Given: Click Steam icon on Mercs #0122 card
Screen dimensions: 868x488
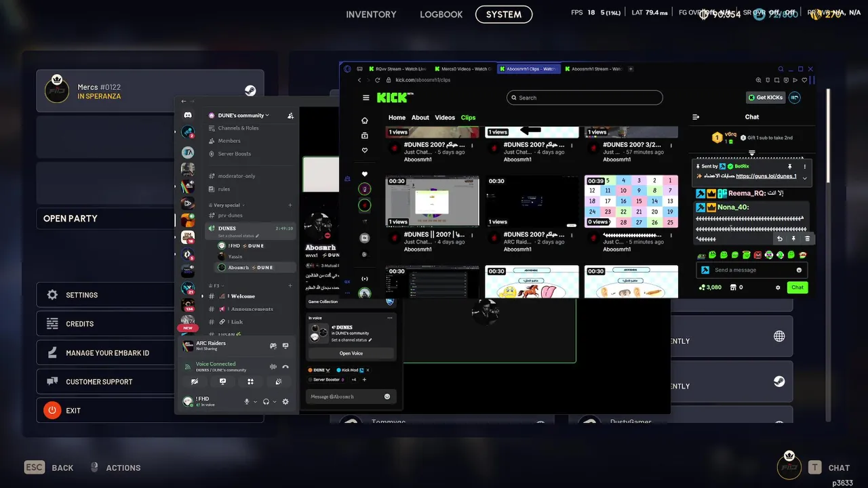Looking at the screenshot, I should coord(250,91).
